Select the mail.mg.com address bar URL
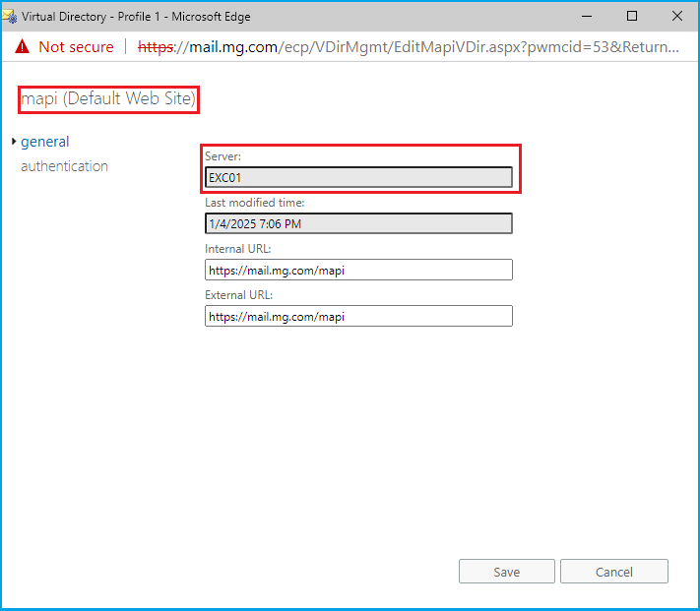The image size is (700, 611). pos(408,47)
